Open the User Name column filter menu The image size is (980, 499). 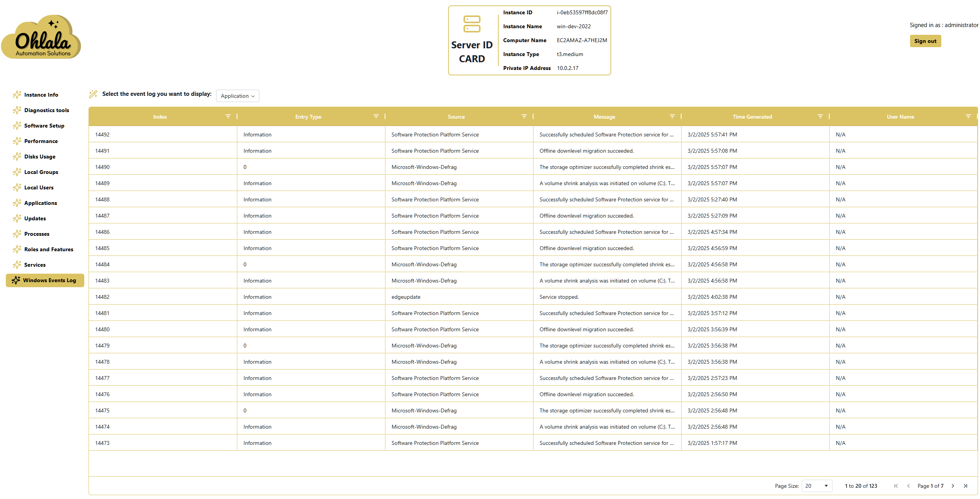968,116
